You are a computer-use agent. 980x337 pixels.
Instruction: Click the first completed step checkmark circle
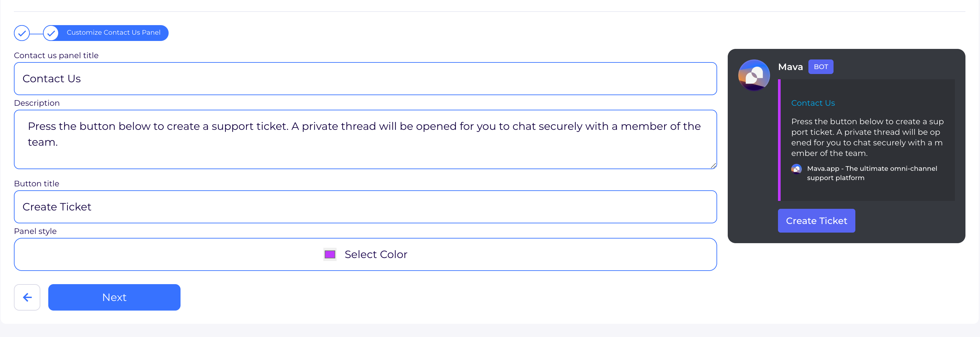[x=22, y=33]
